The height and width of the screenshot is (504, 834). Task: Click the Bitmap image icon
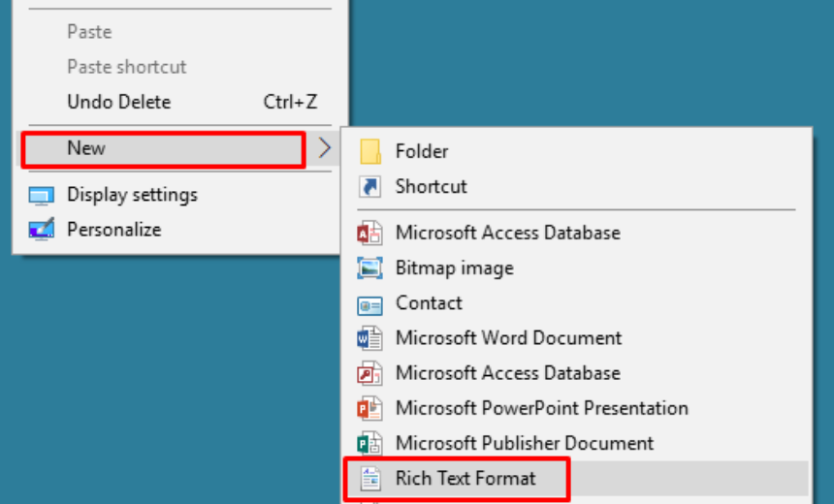coord(370,268)
